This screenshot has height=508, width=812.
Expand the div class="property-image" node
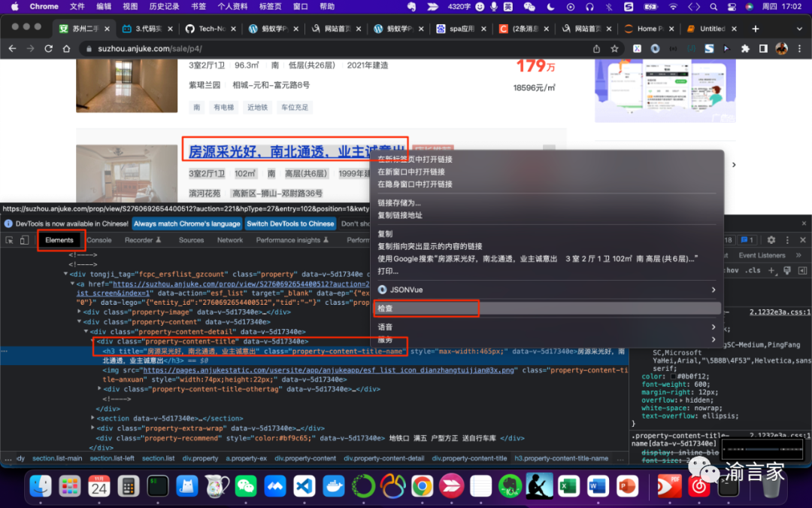[x=79, y=312]
